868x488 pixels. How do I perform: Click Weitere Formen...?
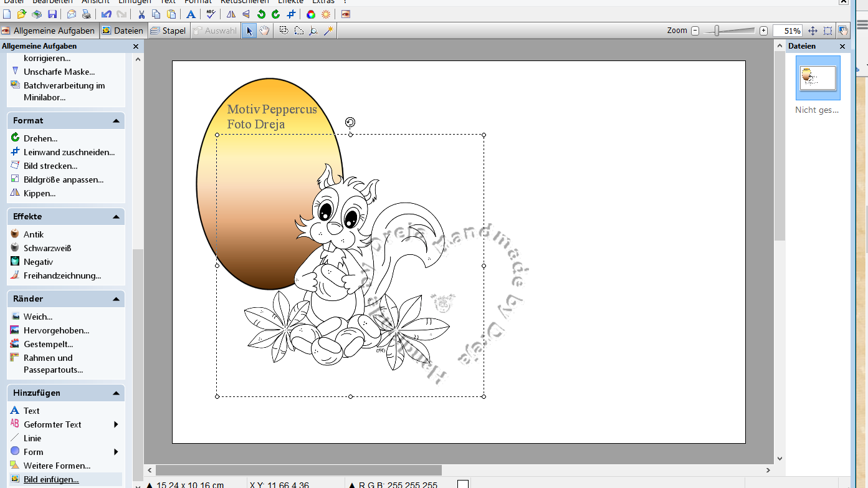click(x=57, y=466)
